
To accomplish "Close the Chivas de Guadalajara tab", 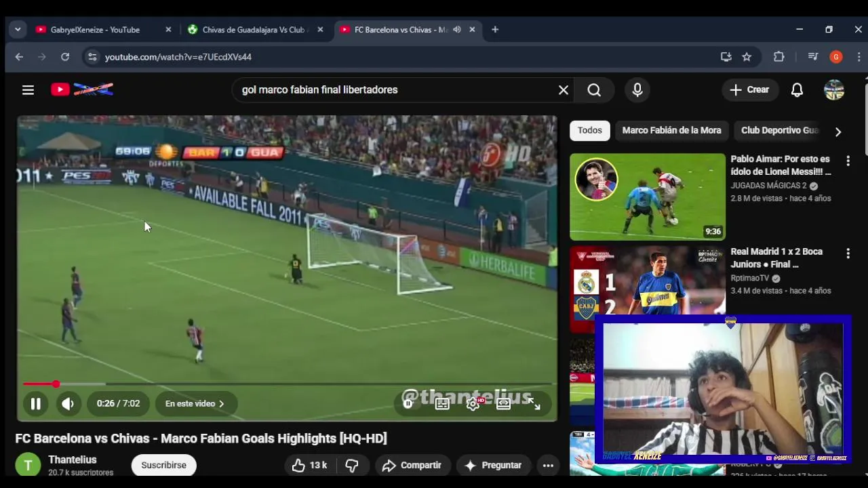I will click(x=320, y=30).
